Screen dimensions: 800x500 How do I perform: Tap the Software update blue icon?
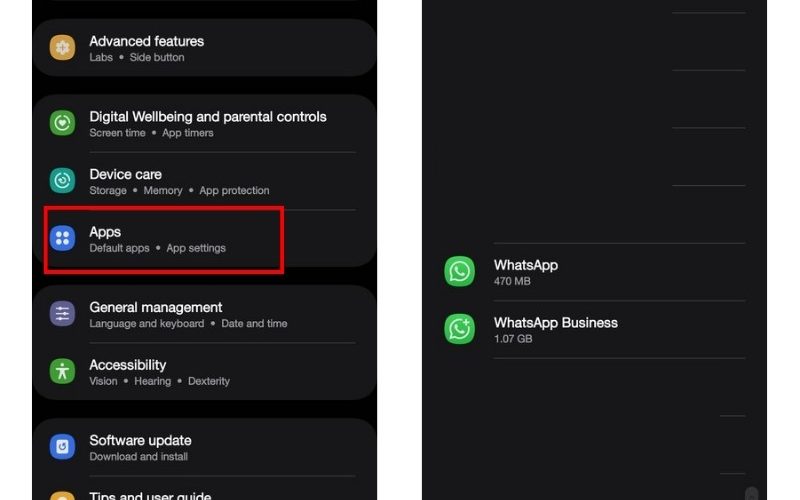(62, 447)
